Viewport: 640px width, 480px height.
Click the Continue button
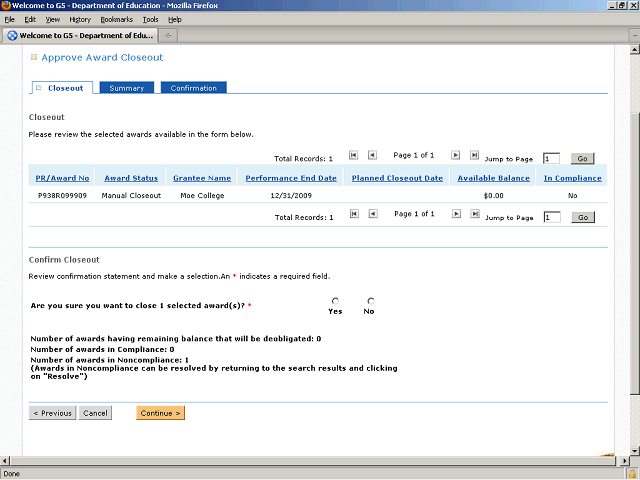point(160,413)
